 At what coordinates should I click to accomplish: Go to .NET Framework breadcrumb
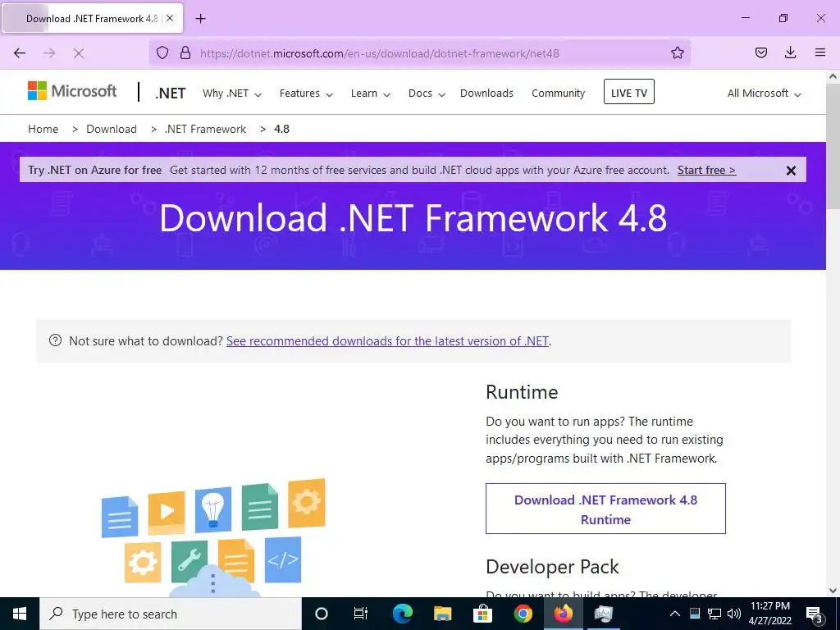point(206,129)
